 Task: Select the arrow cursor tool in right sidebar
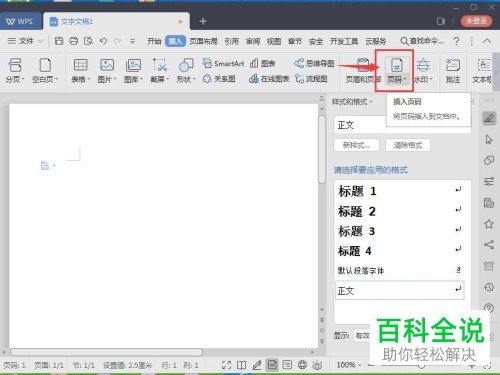coord(489,139)
